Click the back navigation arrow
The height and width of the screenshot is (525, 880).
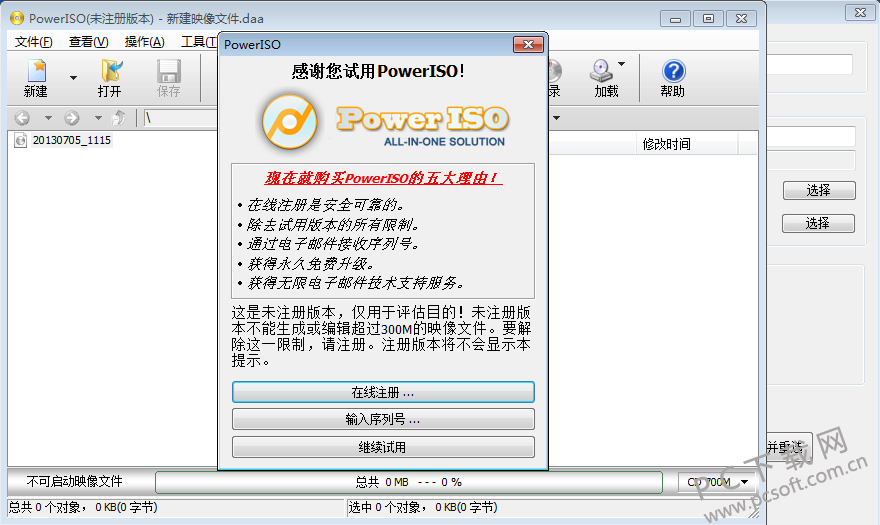22,118
